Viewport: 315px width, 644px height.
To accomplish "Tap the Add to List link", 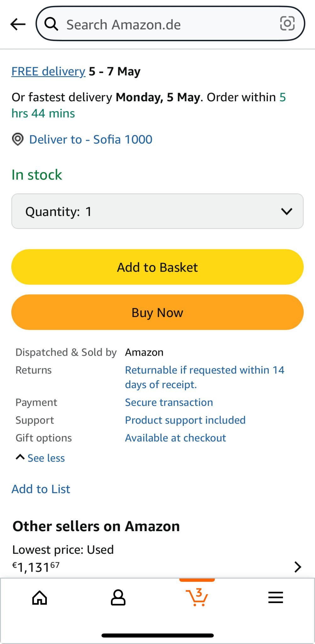I will coord(41,489).
